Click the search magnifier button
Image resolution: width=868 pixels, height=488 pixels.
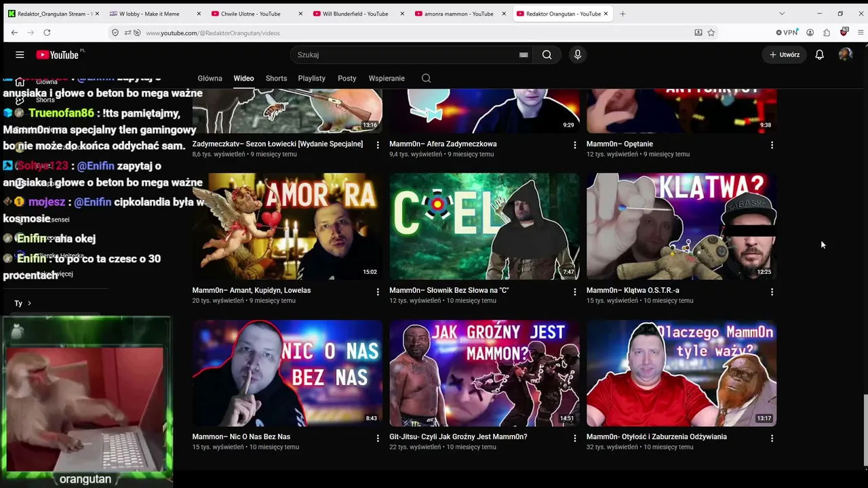coord(547,55)
